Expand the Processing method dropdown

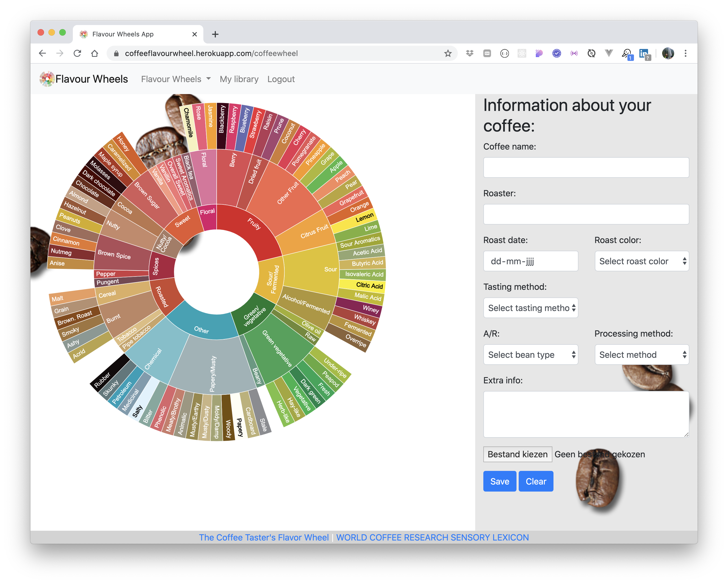(x=642, y=355)
